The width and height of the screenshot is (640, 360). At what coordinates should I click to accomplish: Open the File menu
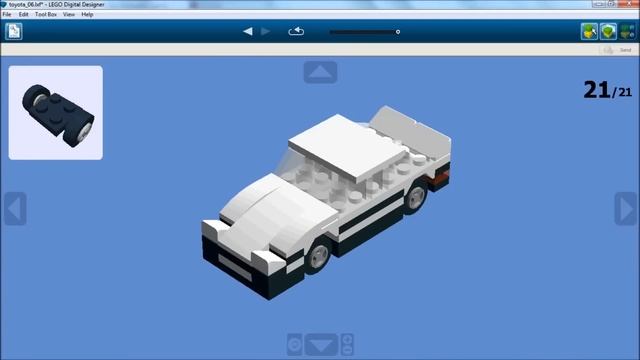click(x=7, y=14)
